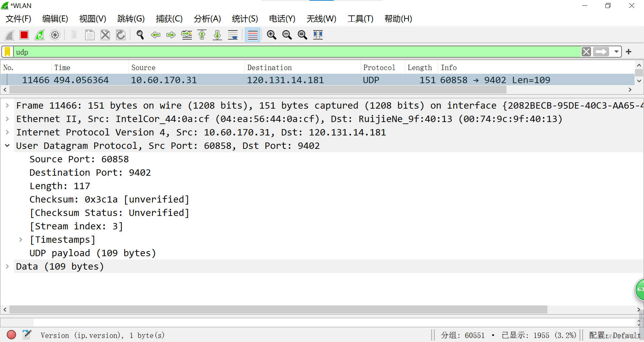Close this capture file icon
The image size is (644, 342).
tap(105, 35)
